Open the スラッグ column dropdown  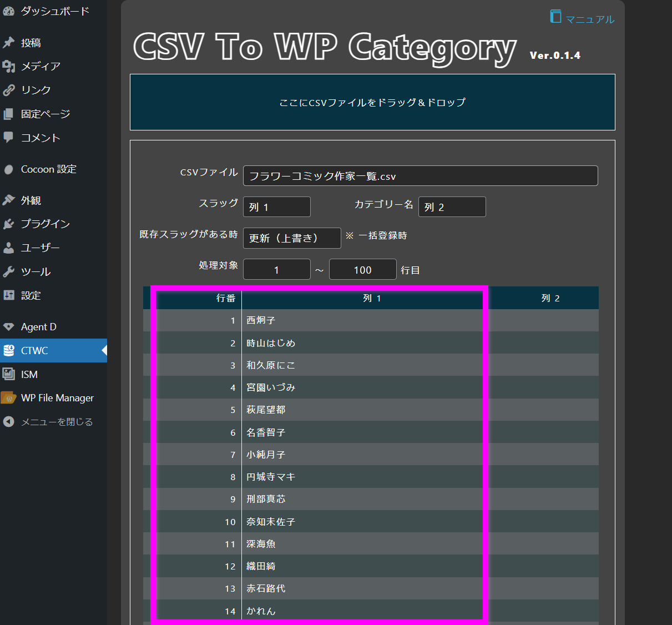(x=277, y=207)
